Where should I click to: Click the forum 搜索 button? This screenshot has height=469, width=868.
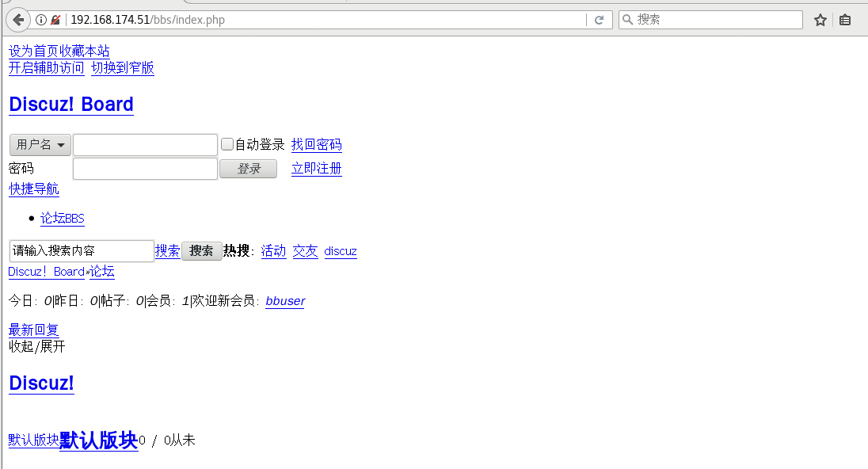201,251
